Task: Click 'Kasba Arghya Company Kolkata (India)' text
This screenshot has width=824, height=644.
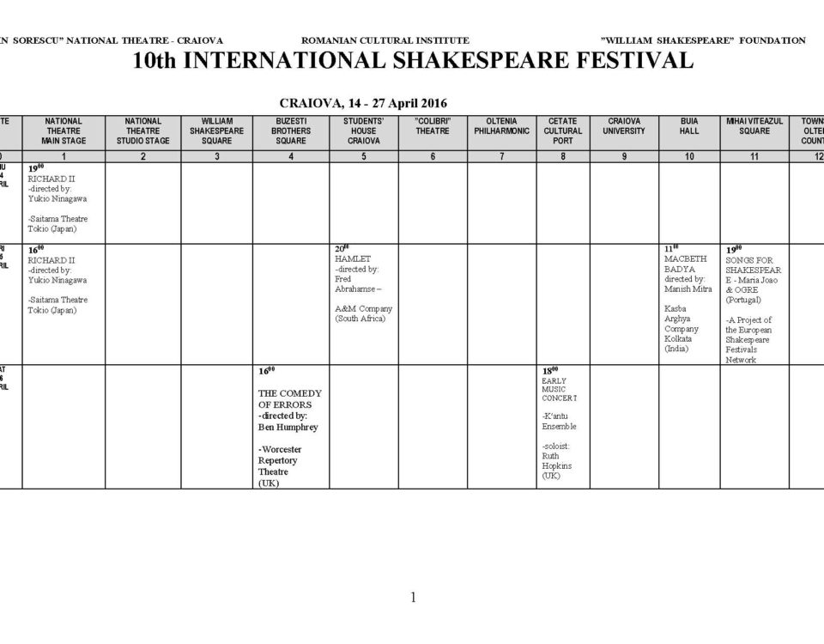Action: point(681,329)
